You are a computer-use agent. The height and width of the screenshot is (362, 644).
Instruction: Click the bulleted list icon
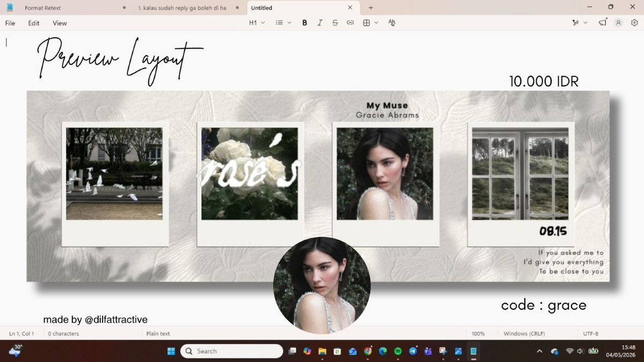[279, 23]
